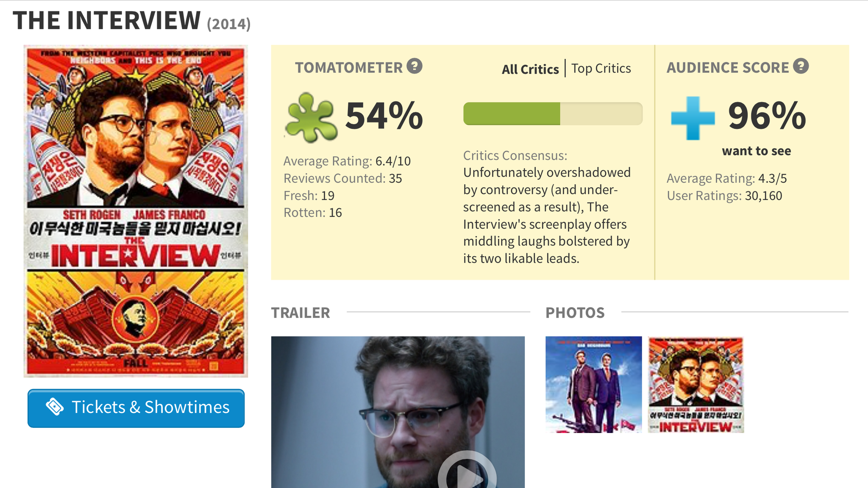Open Tickets & Showtimes
868x488 pixels.
coord(136,408)
